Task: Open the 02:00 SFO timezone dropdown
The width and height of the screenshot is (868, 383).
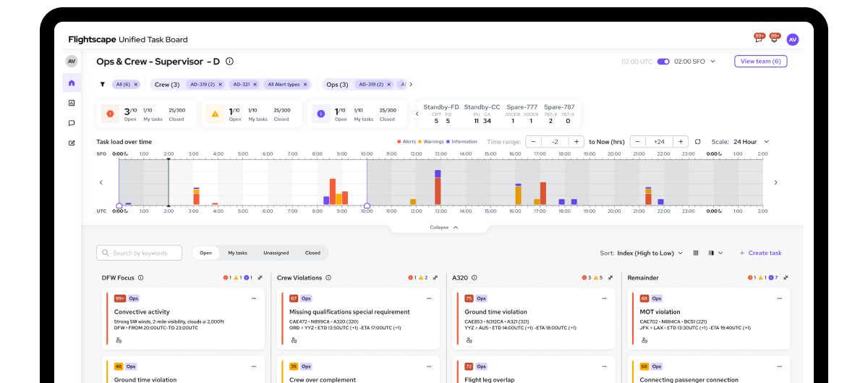Action: (x=694, y=62)
